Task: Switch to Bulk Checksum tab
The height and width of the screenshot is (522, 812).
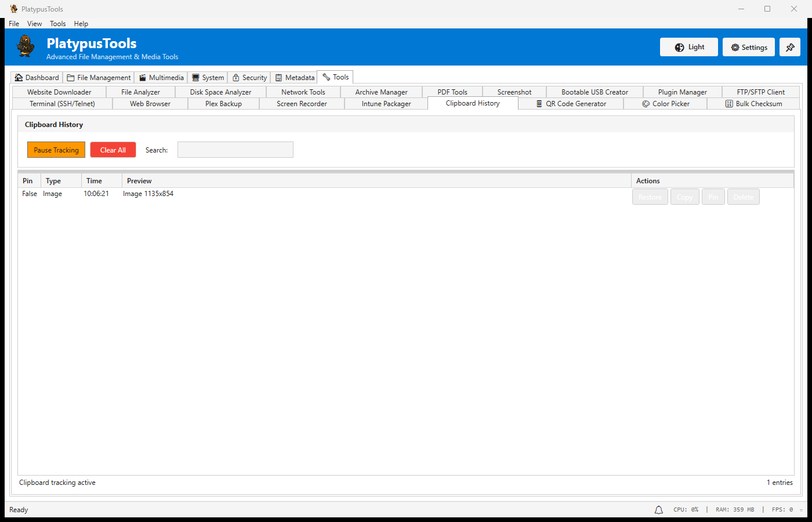Action: tap(753, 104)
